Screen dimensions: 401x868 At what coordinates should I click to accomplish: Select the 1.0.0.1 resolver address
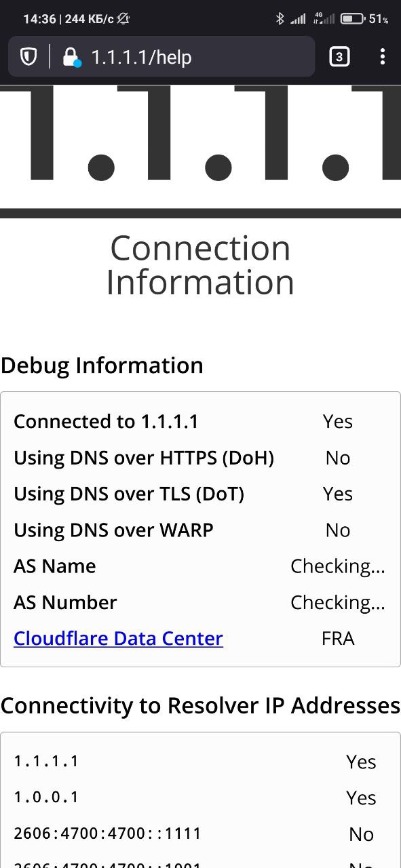tap(46, 797)
